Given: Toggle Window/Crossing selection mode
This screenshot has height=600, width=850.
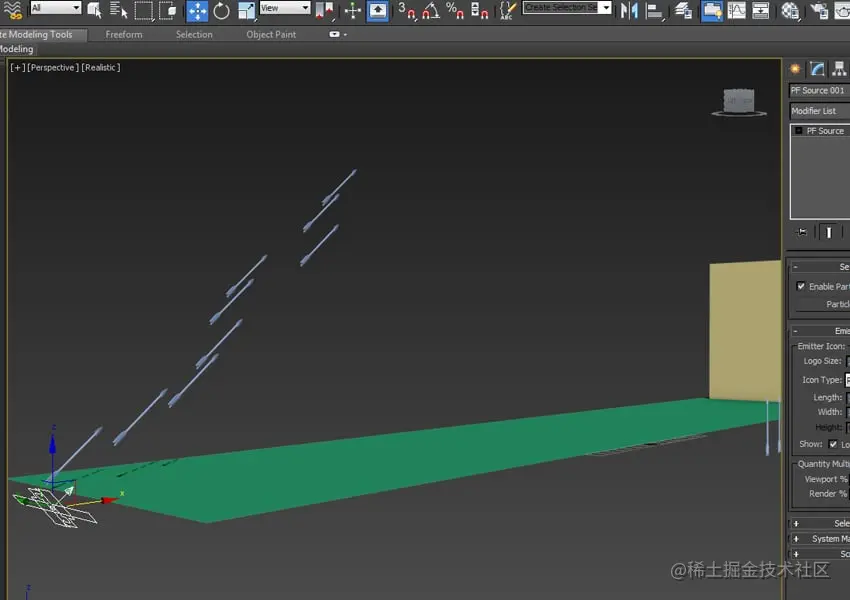Looking at the screenshot, I should point(168,10).
